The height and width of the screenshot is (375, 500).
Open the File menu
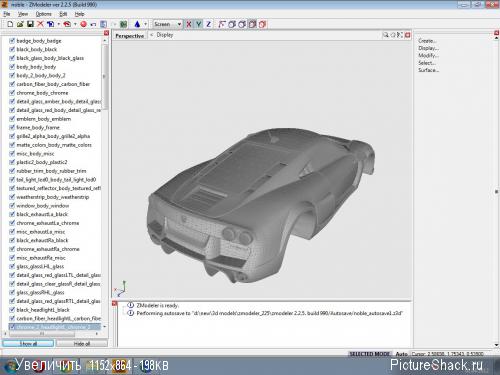pyautogui.click(x=7, y=14)
